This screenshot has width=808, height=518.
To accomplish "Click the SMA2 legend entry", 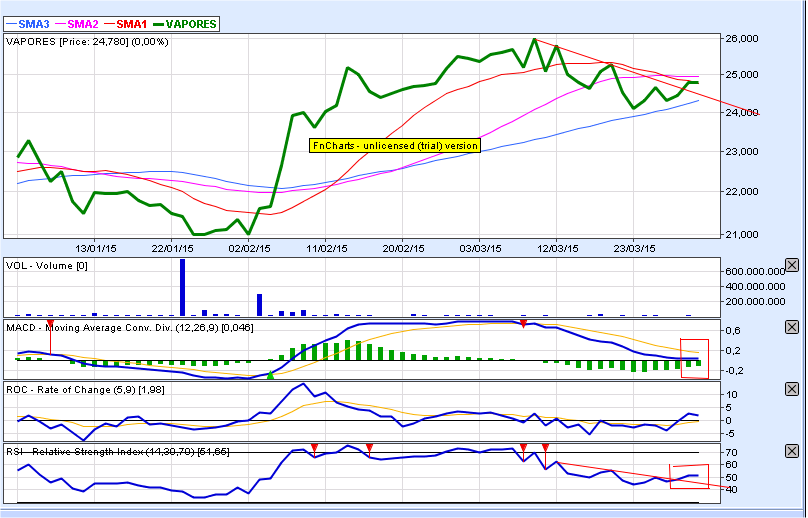I will point(83,23).
